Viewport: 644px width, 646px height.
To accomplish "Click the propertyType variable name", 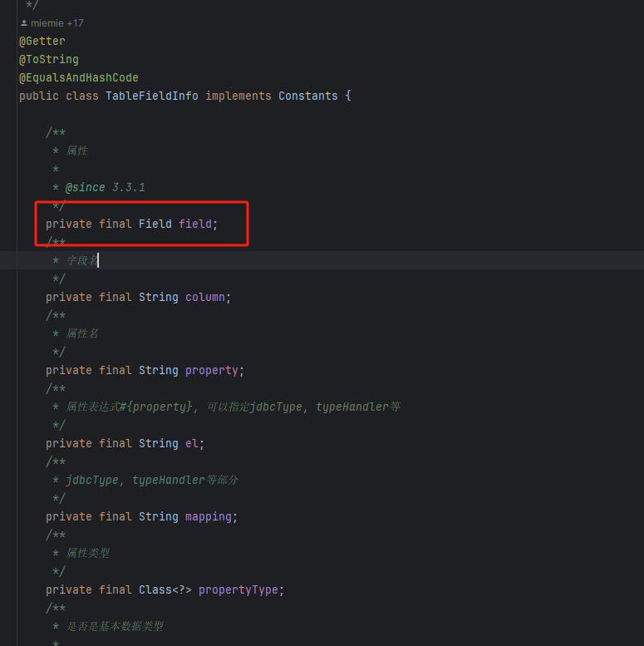I will [x=238, y=589].
